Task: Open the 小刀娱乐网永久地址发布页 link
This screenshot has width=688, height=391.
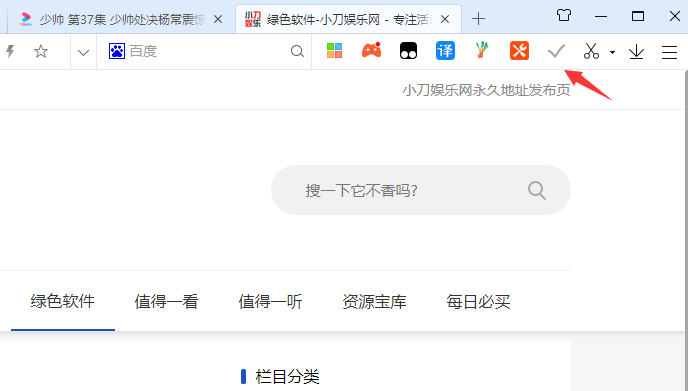Action: [x=486, y=90]
